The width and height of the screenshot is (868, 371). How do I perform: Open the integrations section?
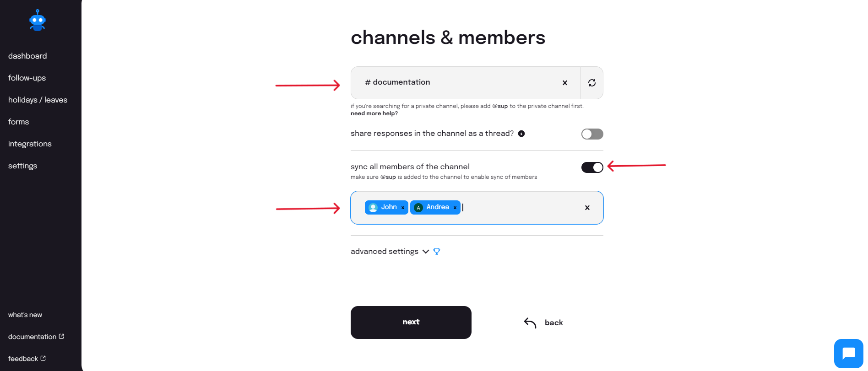tap(30, 144)
